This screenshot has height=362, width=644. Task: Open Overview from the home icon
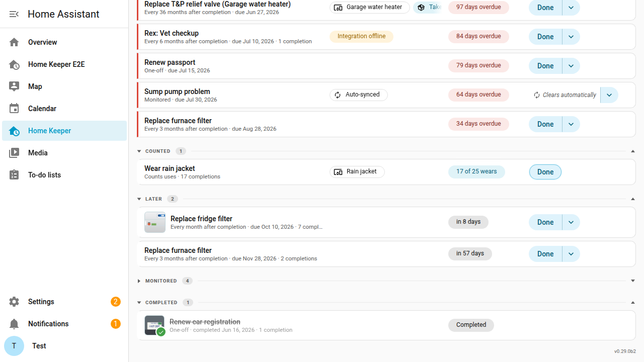[x=14, y=42]
